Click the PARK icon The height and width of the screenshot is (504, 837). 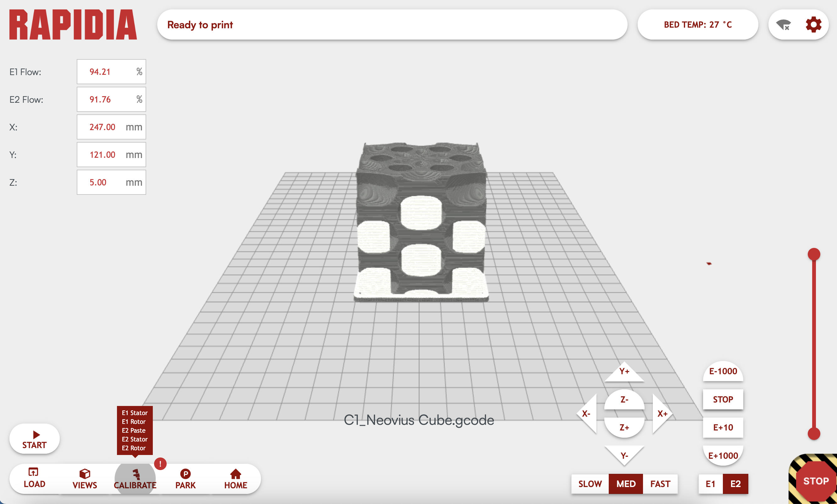(x=186, y=474)
